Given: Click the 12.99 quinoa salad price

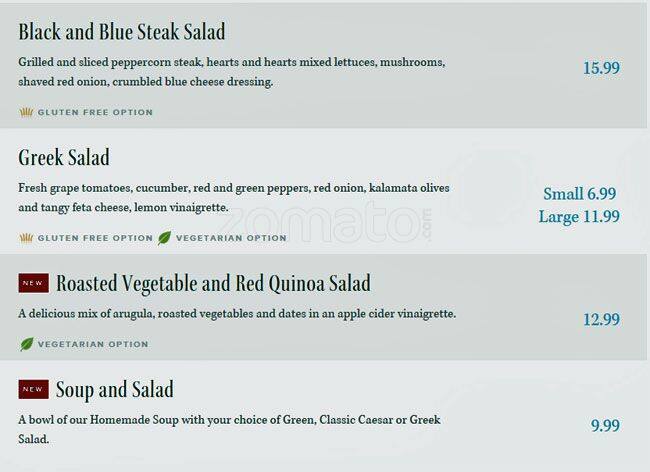Looking at the screenshot, I should click(x=601, y=320).
